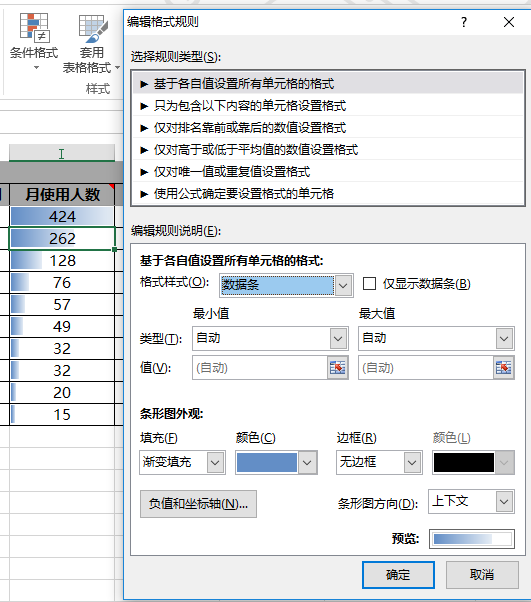Click the black border color swatch

tap(464, 463)
